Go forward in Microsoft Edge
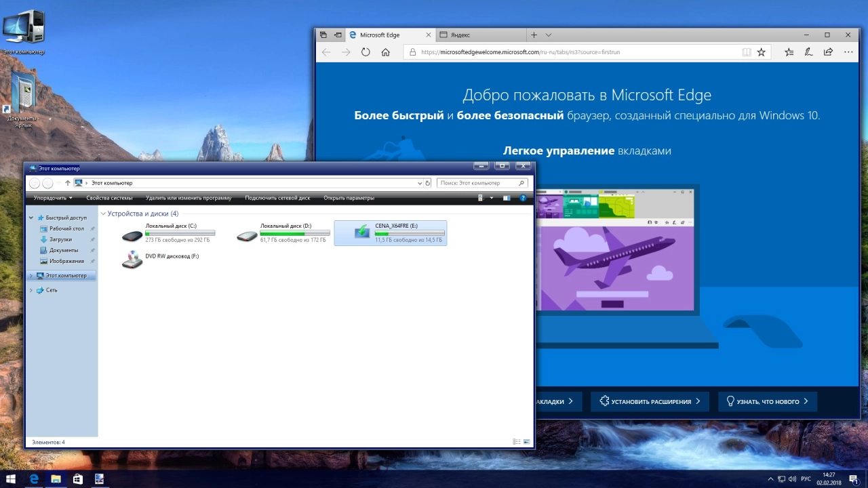Screen dimensions: 868x488 pyautogui.click(x=346, y=52)
